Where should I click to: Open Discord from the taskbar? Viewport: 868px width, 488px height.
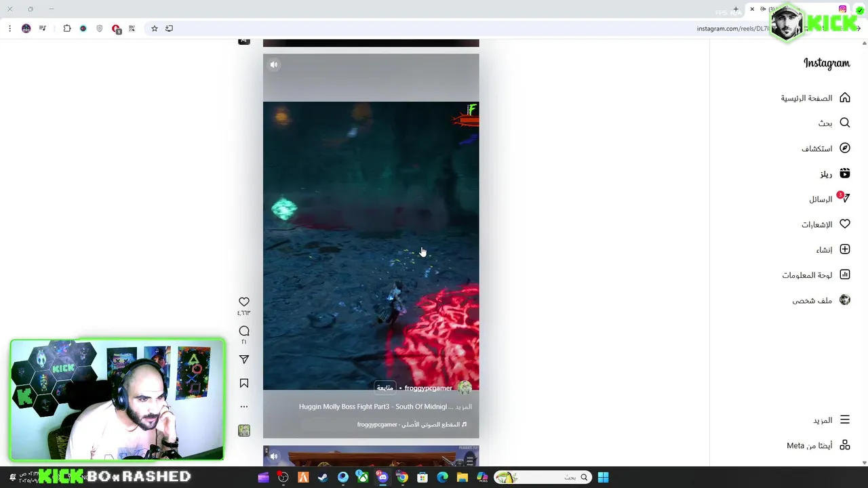coord(382,477)
